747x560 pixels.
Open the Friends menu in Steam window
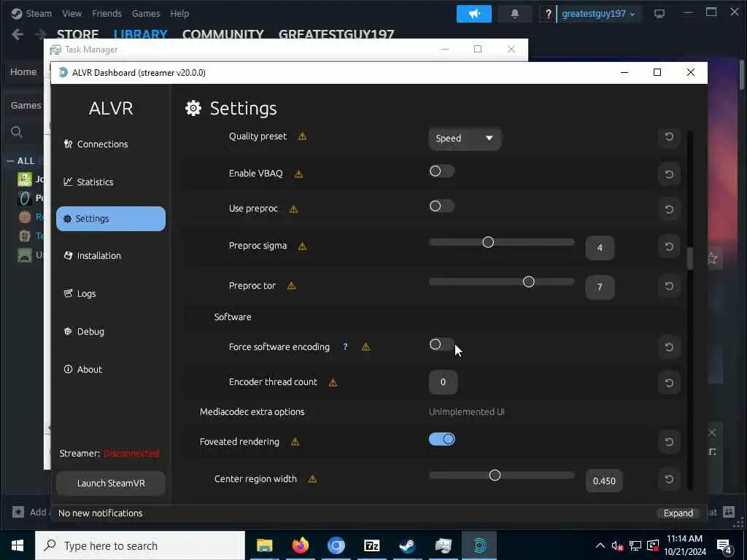107,13
